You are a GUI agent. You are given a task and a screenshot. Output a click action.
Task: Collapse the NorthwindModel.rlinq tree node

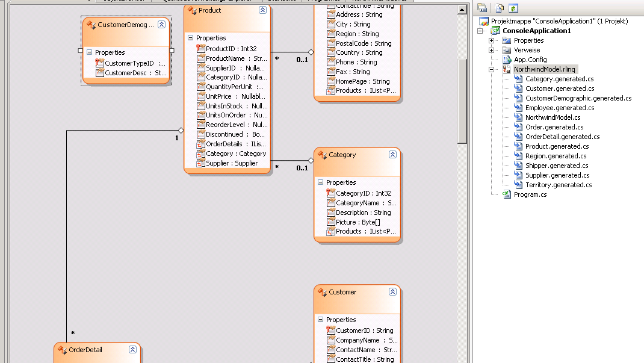tap(491, 69)
